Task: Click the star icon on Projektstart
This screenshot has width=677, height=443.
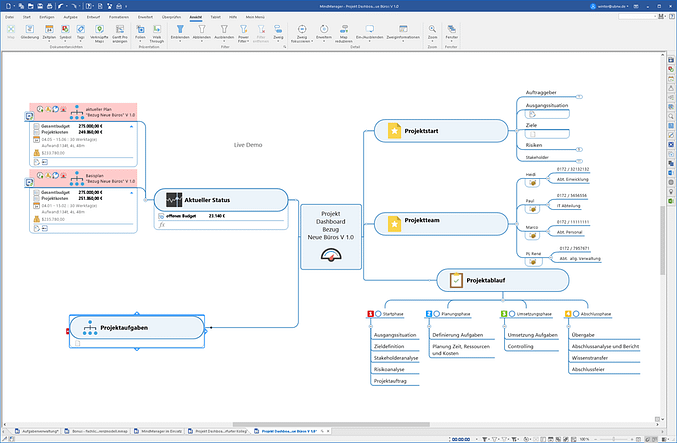Action: click(x=394, y=131)
